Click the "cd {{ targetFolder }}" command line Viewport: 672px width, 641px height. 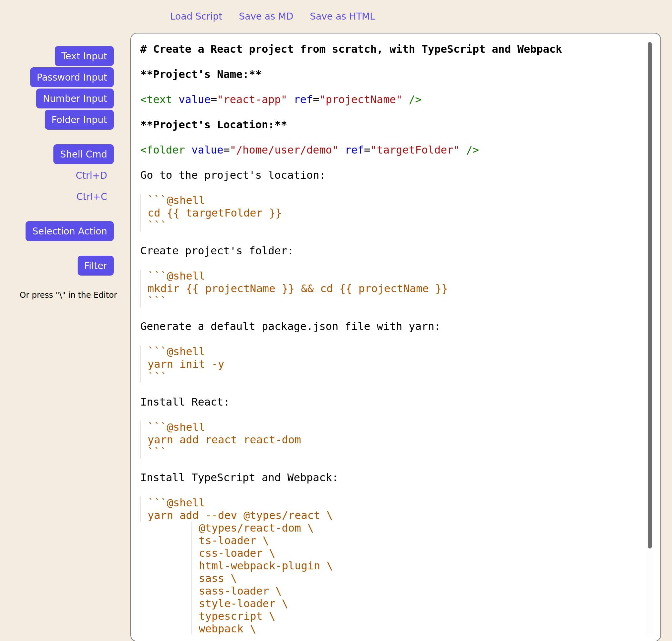click(x=214, y=213)
